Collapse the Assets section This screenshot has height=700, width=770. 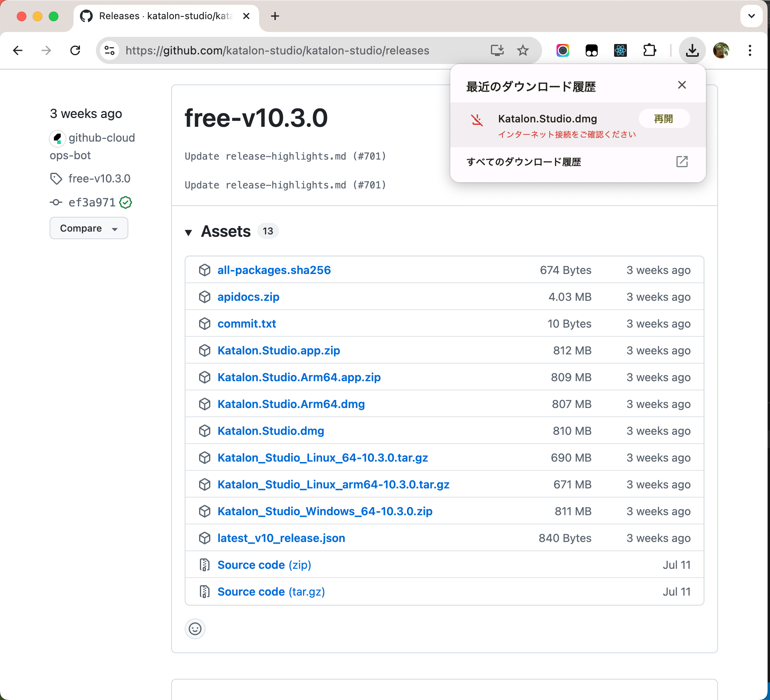click(x=189, y=232)
